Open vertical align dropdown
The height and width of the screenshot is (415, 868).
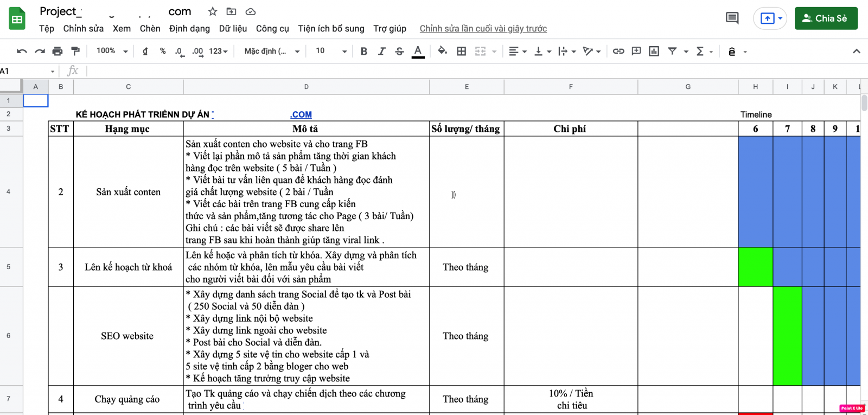coord(542,51)
